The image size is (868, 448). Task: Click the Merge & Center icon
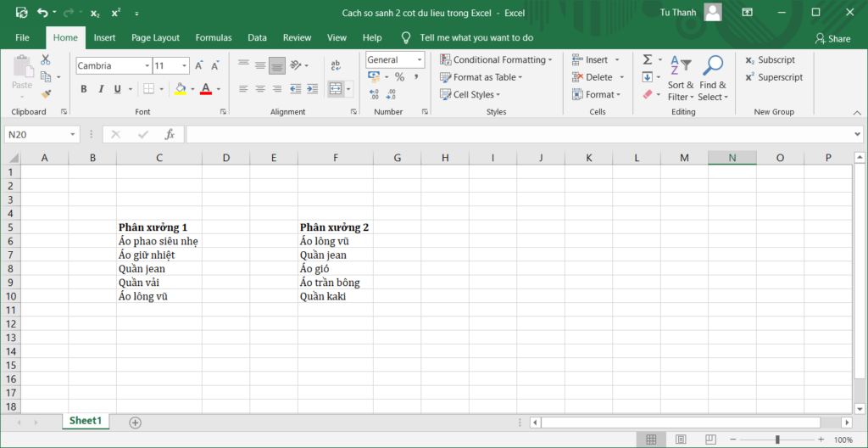pos(336,89)
